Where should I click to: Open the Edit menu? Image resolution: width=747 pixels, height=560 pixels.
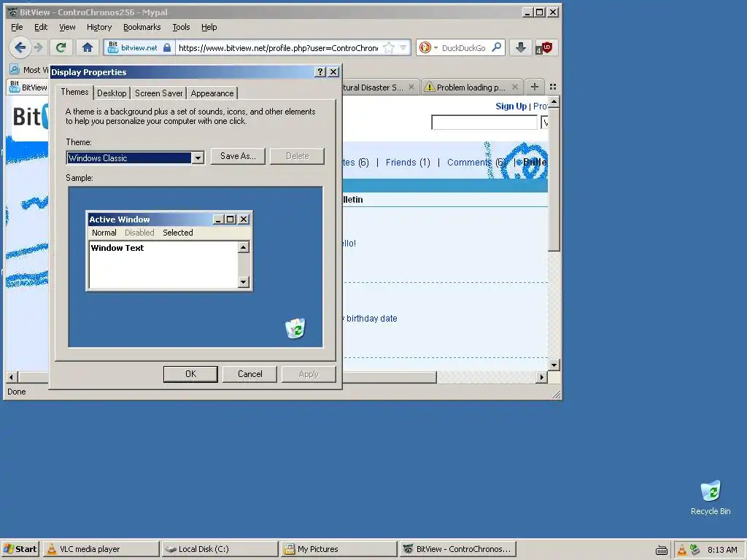[x=41, y=27]
